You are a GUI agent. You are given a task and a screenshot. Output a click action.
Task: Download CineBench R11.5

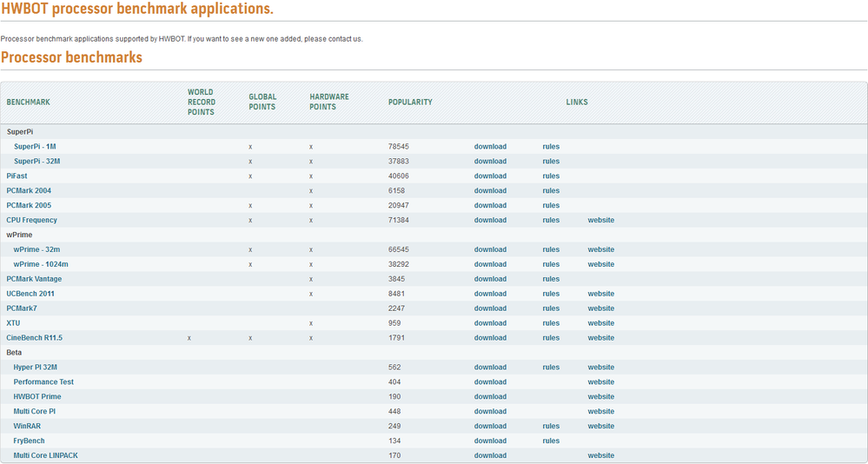click(x=490, y=338)
